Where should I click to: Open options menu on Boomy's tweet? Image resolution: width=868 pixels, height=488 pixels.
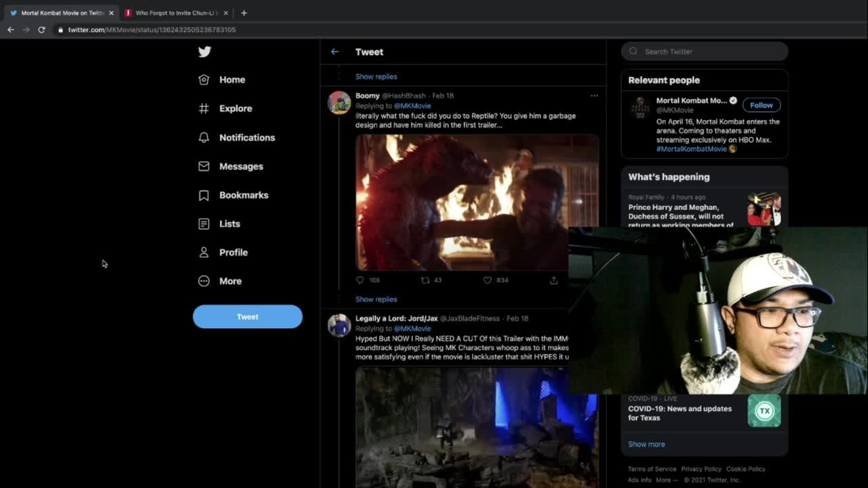click(594, 96)
